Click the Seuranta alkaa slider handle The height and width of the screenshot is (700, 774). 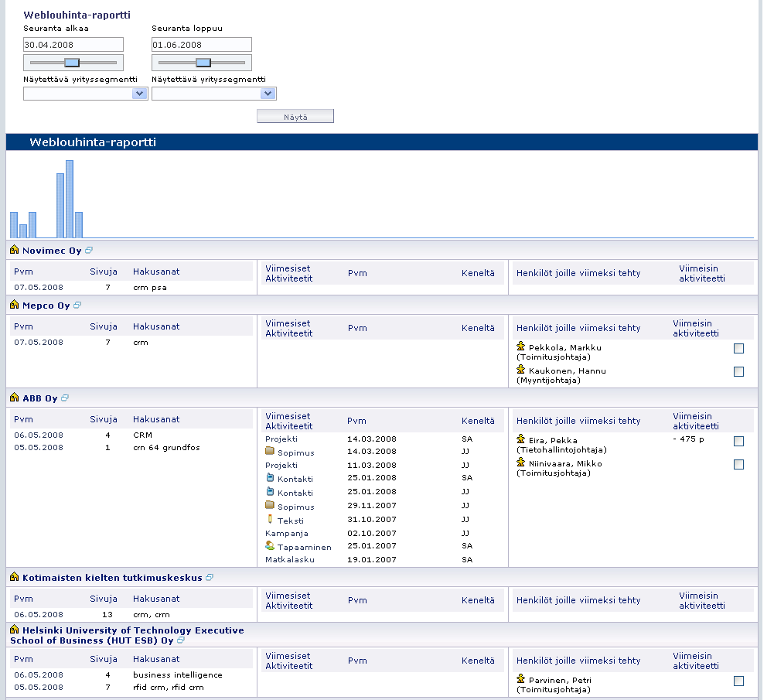pos(72,63)
